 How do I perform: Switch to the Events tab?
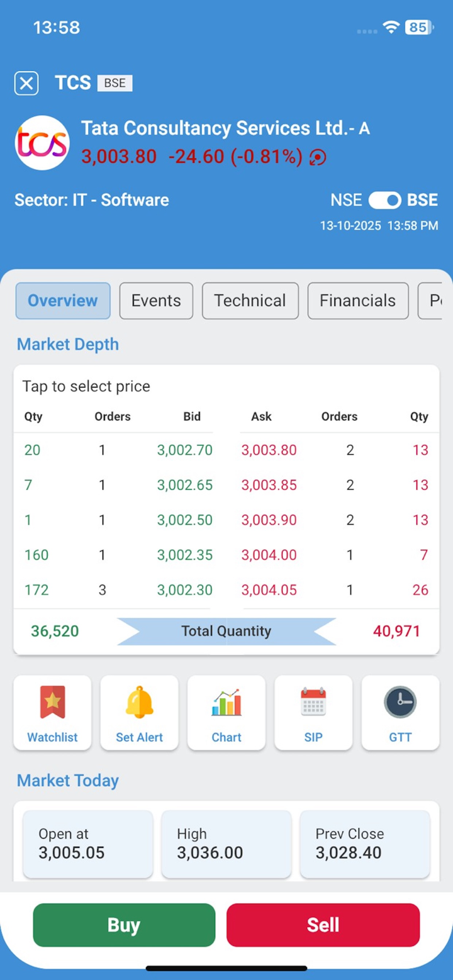[x=156, y=301]
